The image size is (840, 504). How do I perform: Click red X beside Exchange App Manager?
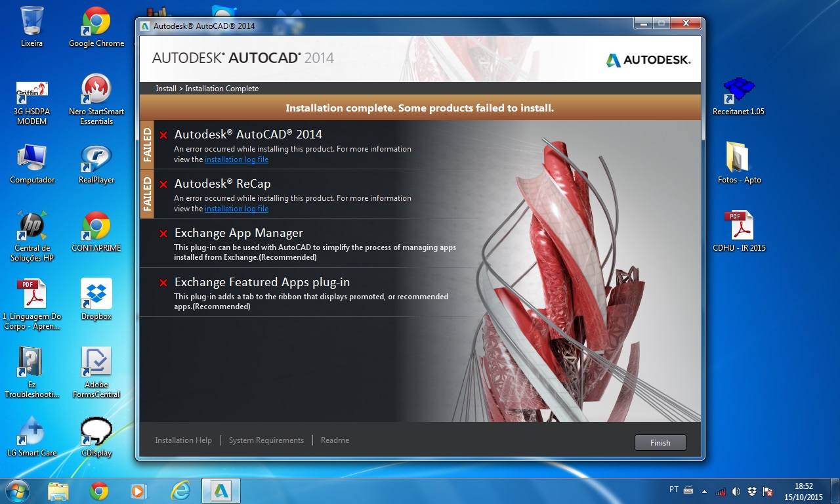tap(163, 234)
